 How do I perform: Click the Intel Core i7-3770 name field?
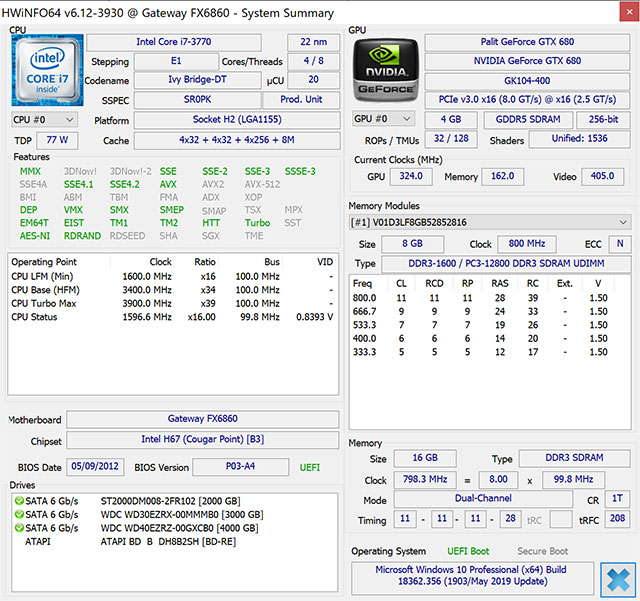(174, 42)
